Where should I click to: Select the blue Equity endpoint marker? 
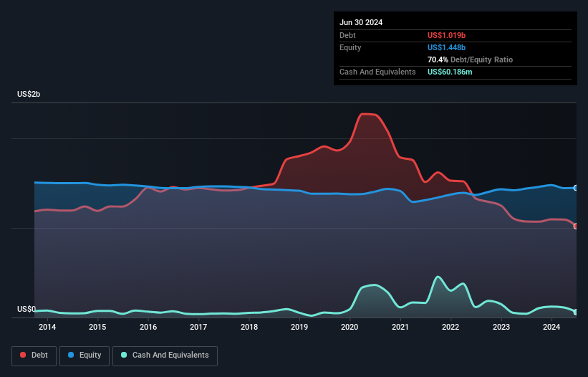point(576,188)
